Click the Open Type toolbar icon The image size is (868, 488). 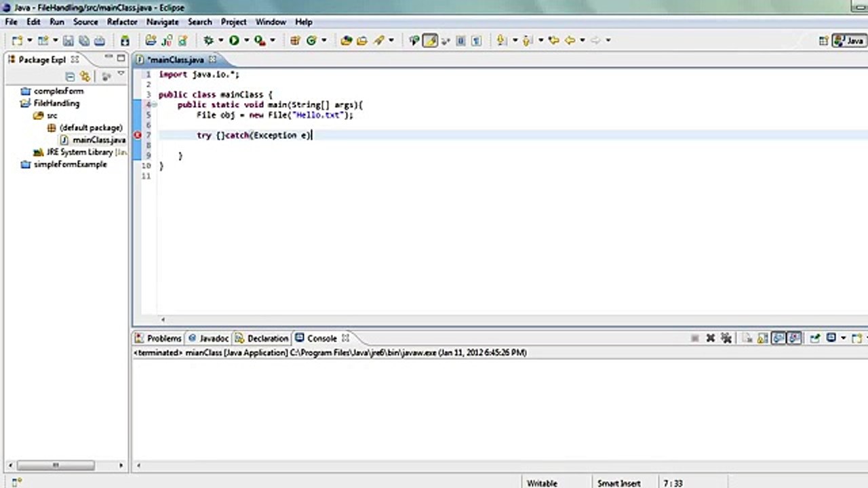[346, 41]
